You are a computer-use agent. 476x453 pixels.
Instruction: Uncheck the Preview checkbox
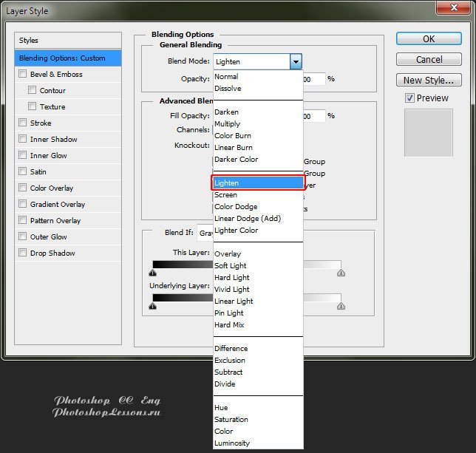click(x=409, y=98)
